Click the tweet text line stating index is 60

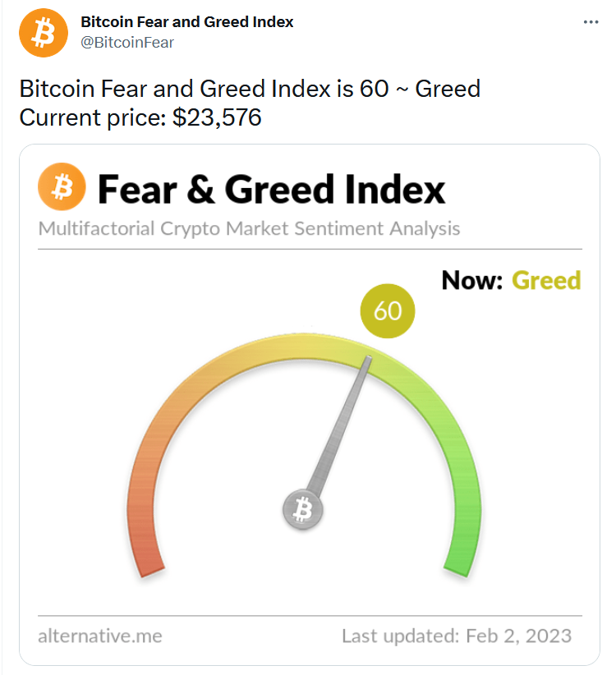coord(249,88)
